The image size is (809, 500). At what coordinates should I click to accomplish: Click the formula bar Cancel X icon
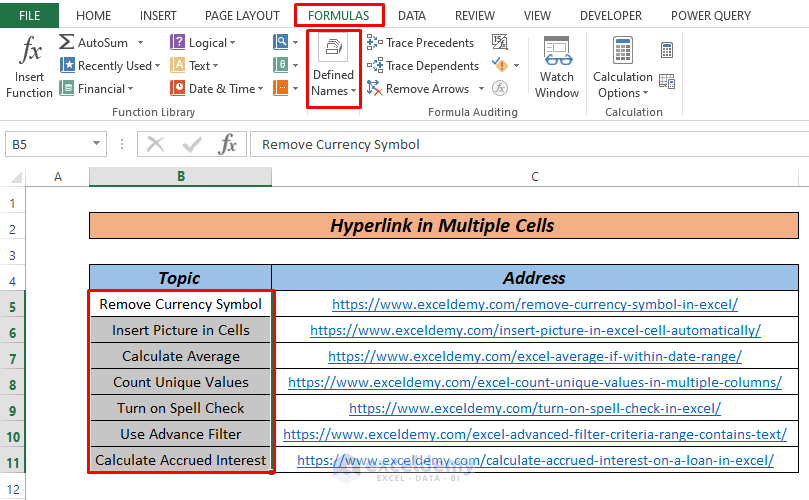point(155,144)
